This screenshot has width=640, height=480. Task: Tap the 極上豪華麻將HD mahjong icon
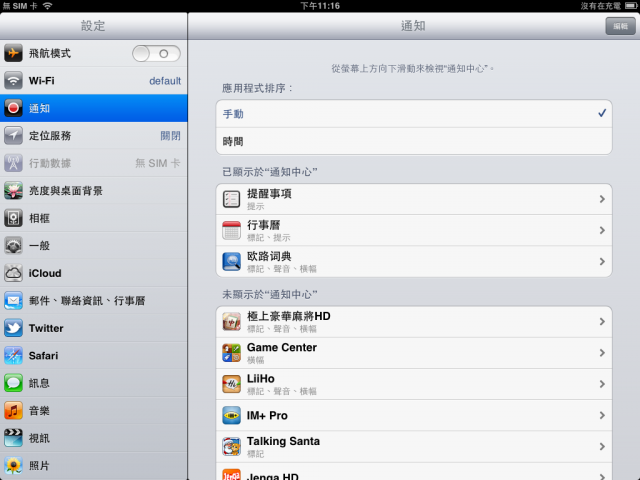click(231, 322)
